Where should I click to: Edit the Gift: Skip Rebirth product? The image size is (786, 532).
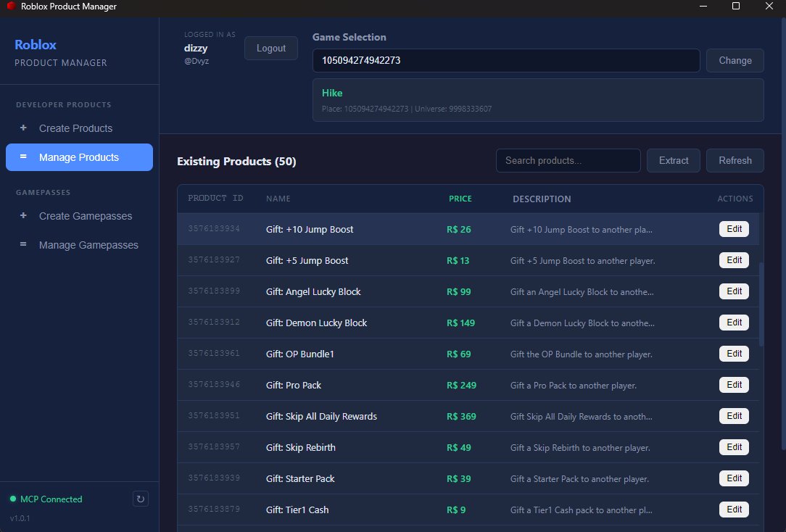point(734,447)
